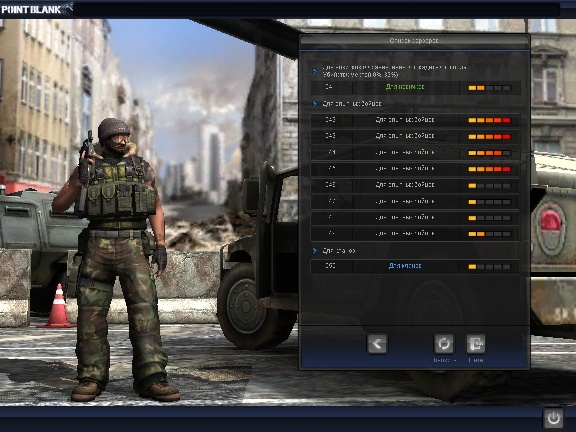Select first server under the second category
This screenshot has height=432, width=576.
[x=415, y=120]
